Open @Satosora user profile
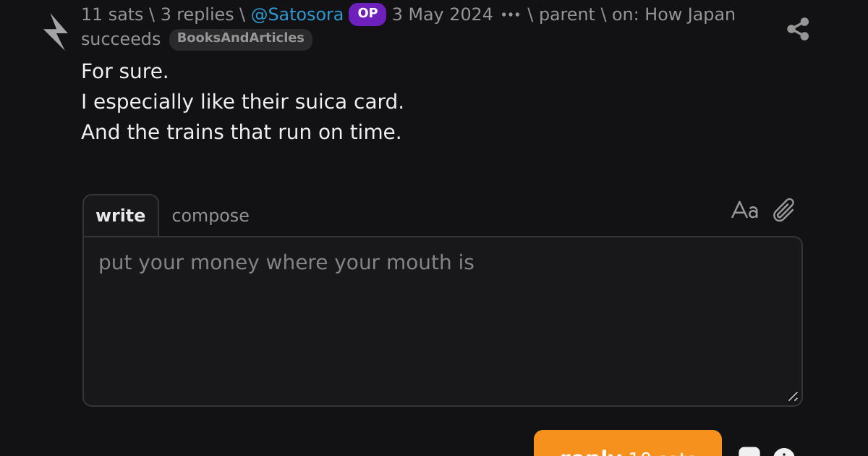The height and width of the screenshot is (456, 868). click(x=297, y=14)
